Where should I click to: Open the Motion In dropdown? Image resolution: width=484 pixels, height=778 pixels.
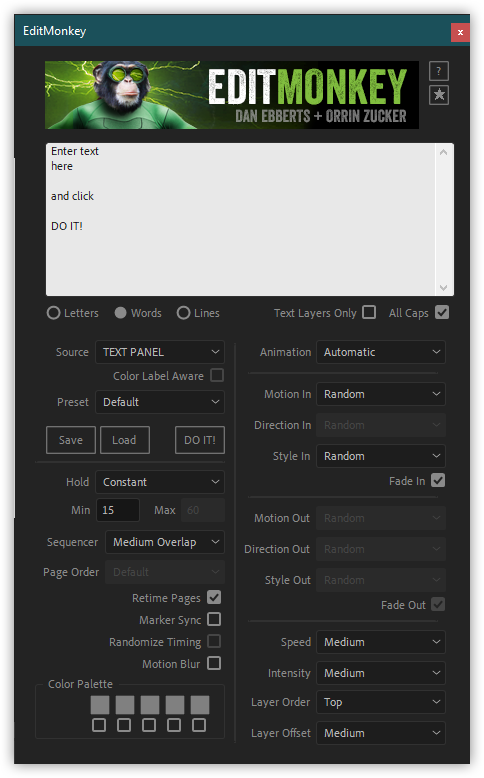coord(381,394)
